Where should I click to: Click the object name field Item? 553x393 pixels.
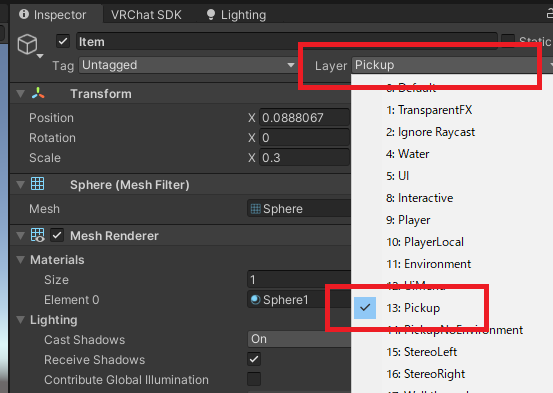click(287, 42)
